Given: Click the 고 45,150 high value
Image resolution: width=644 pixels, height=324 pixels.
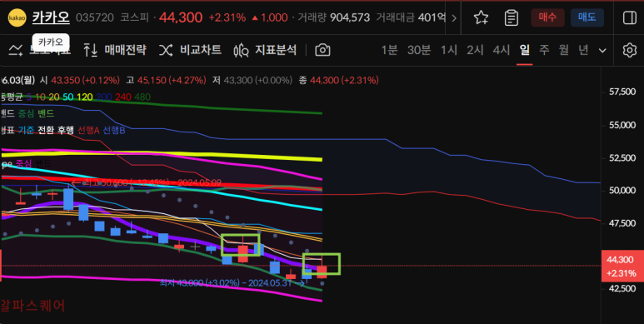Looking at the screenshot, I should (x=166, y=80).
